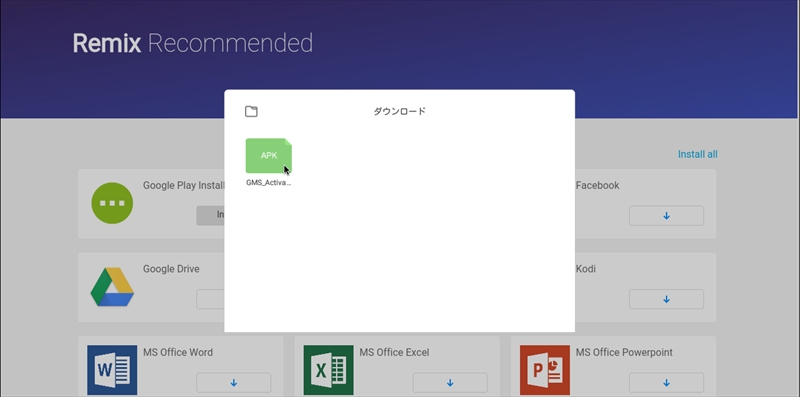Download Facebook with its arrow button
800x397 pixels.
pos(666,216)
